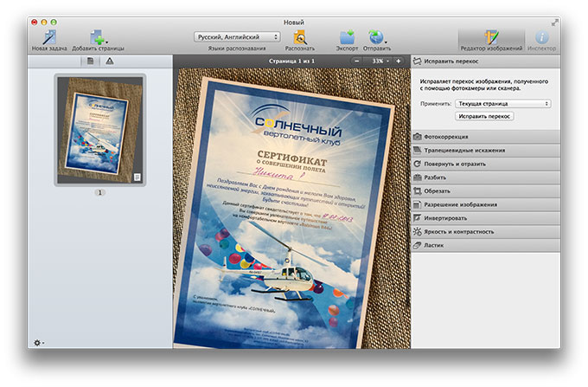Expand the Яркость и контрастность section

pyautogui.click(x=485, y=232)
